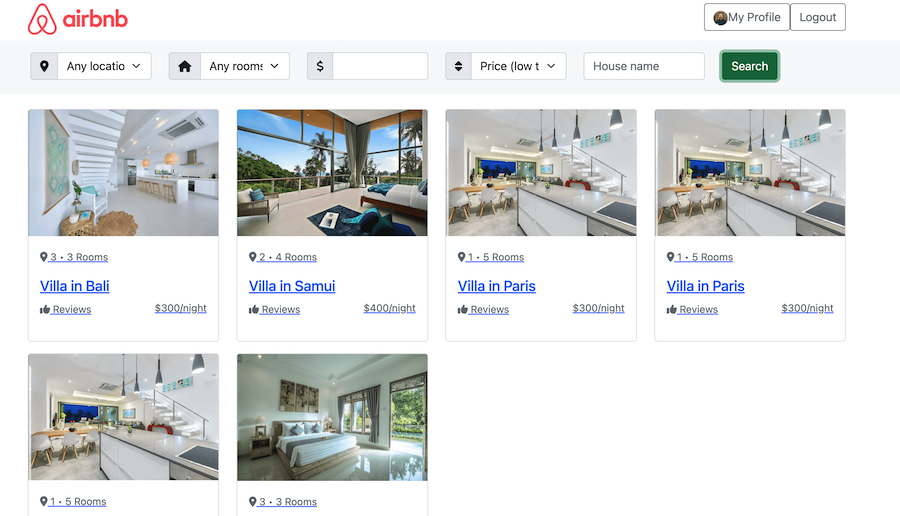Click the house icon beside rooms selector
Image resolution: width=900 pixels, height=516 pixels.
click(184, 66)
